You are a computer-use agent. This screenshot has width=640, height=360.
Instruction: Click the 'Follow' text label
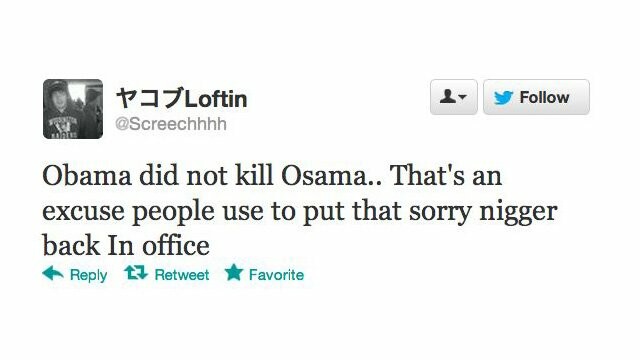(544, 98)
